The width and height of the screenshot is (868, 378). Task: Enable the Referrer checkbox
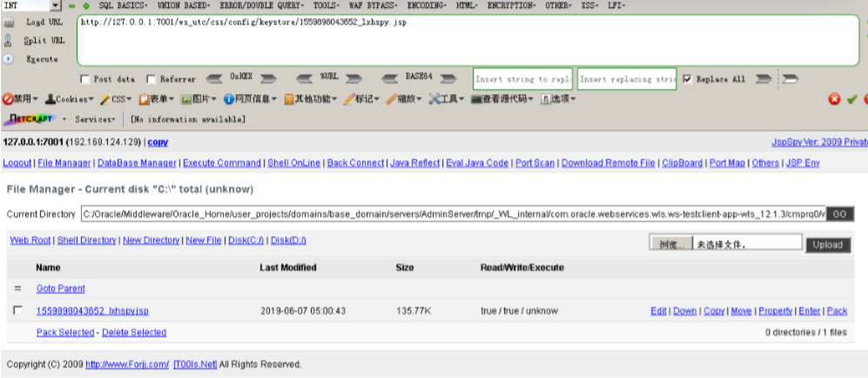[x=151, y=79]
